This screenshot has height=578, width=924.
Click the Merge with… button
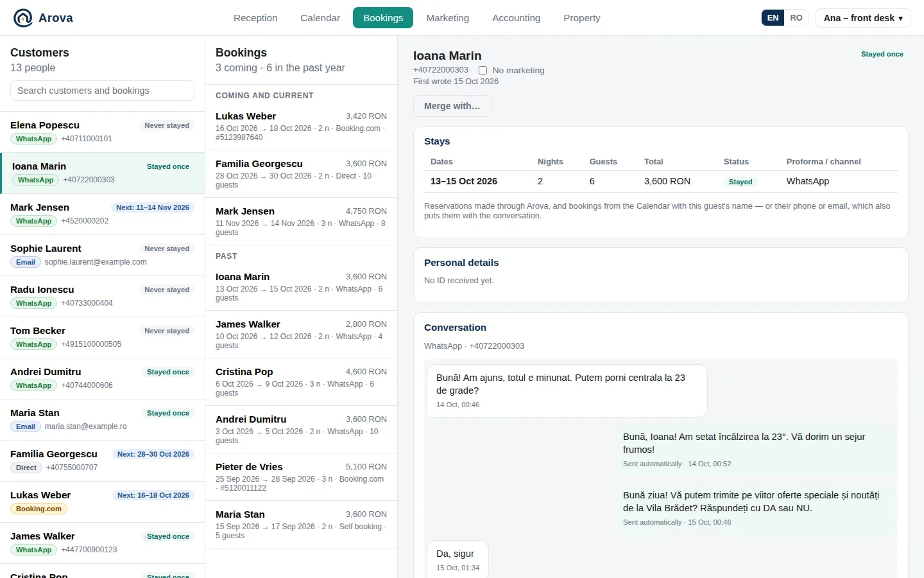452,106
